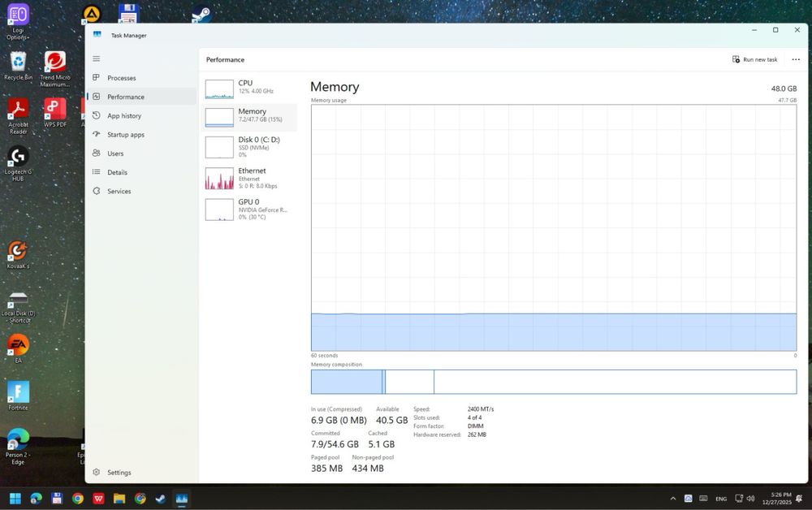Image resolution: width=812 pixels, height=510 pixels.
Task: Expand the hidden system tray icons chevron
Action: (672, 499)
